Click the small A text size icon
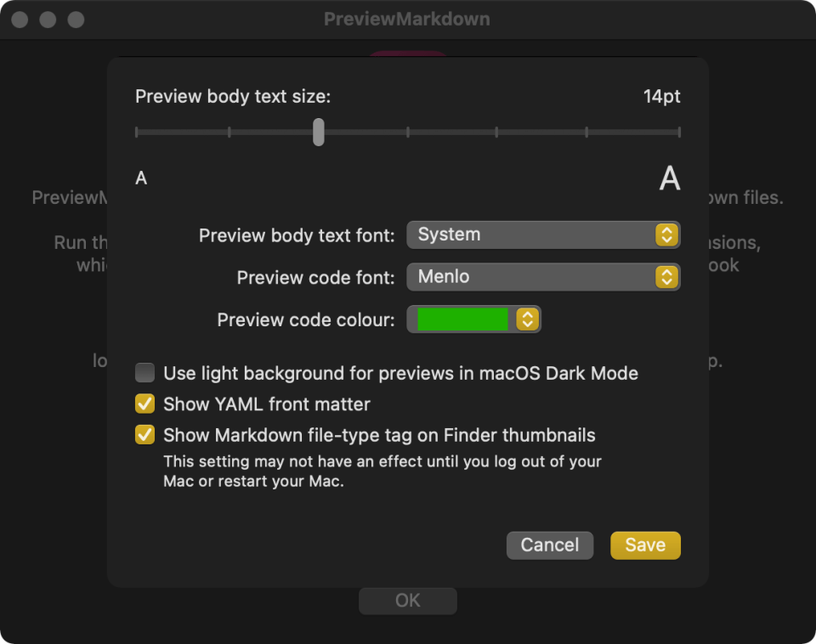This screenshot has width=816, height=644. [141, 178]
